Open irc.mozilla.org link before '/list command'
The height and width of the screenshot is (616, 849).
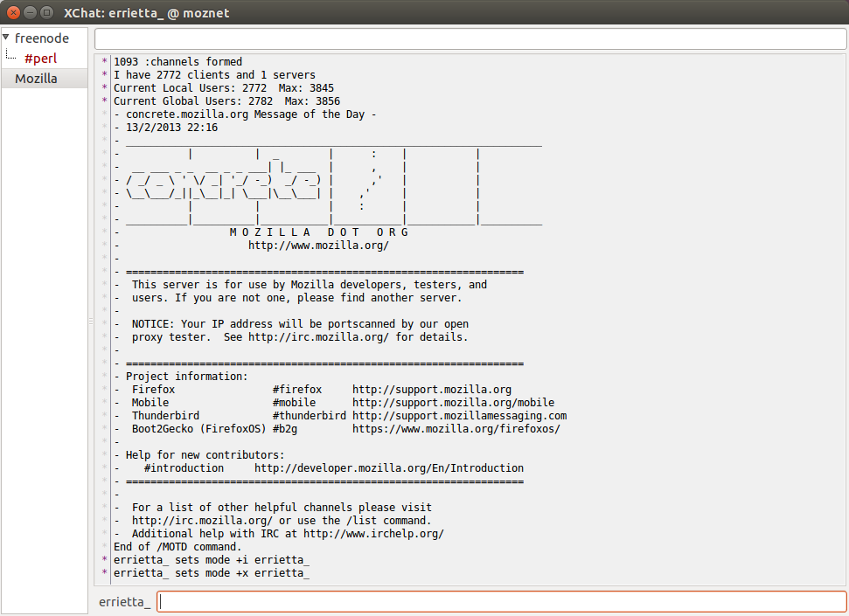202,521
